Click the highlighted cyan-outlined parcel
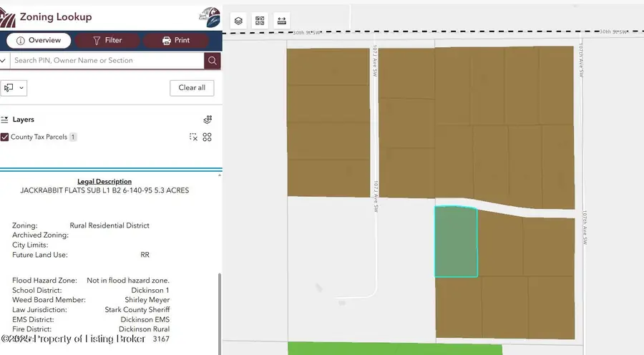The height and width of the screenshot is (355, 644). coord(456,242)
